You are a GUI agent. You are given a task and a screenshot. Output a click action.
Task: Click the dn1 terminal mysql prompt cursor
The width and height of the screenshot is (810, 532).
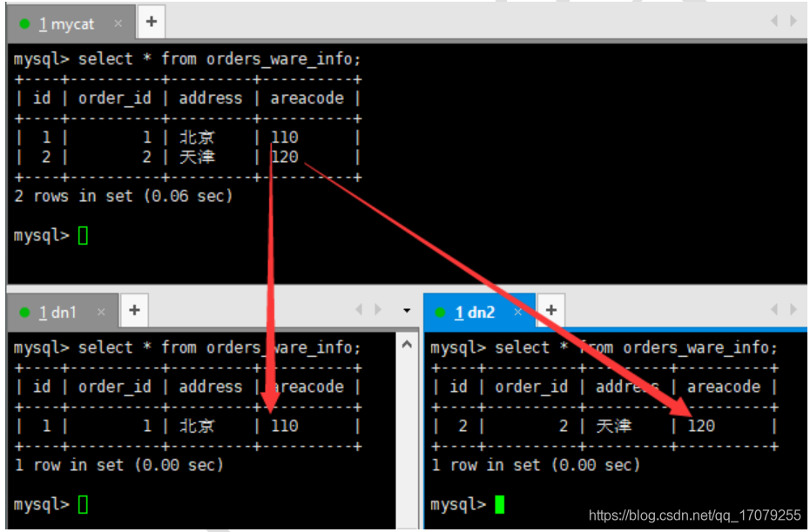(x=83, y=504)
